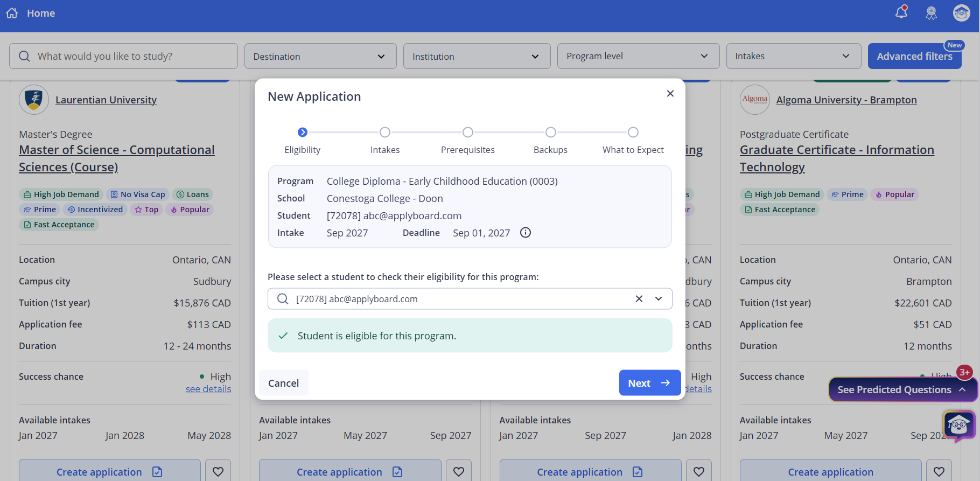Click the Eligibility step indicator

[303, 133]
